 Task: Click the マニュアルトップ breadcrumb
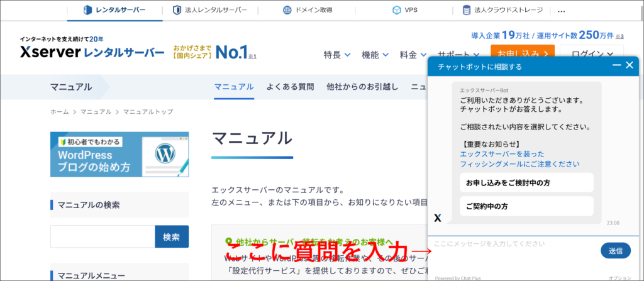point(148,112)
